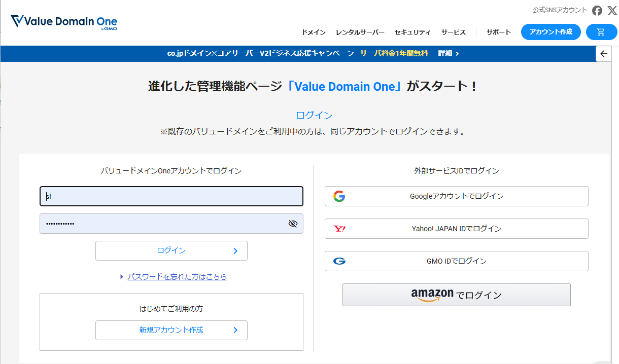Click the アカウント作成 button in header
The width and height of the screenshot is (619, 364).
(x=551, y=32)
